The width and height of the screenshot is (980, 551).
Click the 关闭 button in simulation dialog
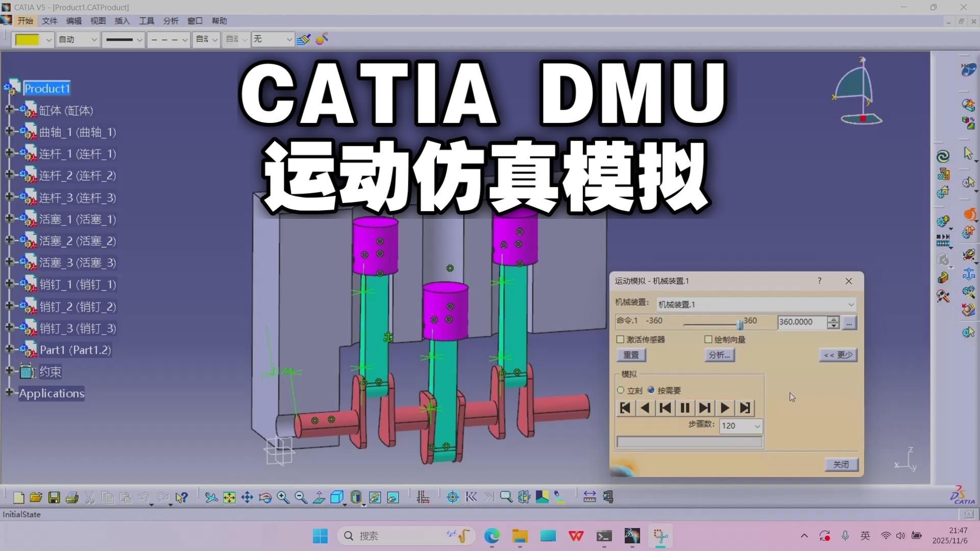[841, 465]
